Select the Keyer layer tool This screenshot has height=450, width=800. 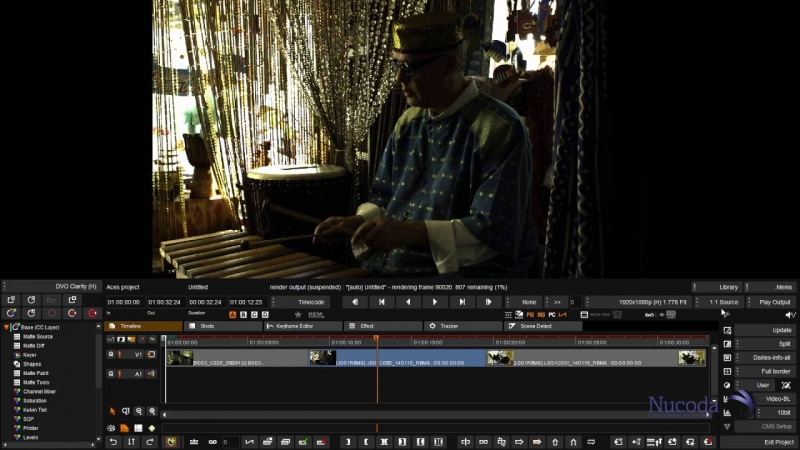(30, 355)
